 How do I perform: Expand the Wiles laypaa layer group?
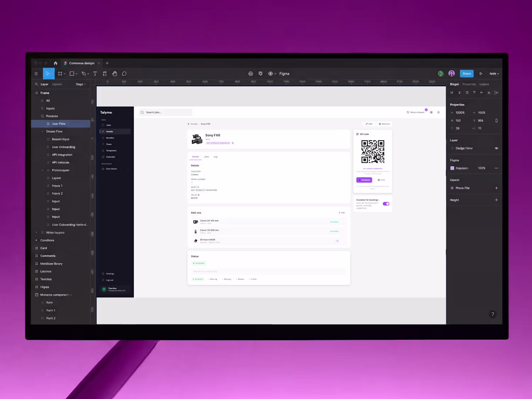coord(36,233)
